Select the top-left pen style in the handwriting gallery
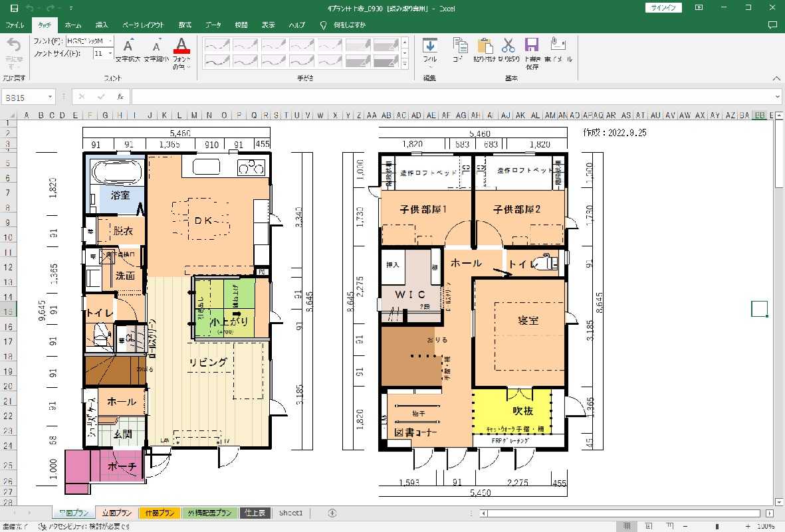This screenshot has height=532, width=785. 217,46
